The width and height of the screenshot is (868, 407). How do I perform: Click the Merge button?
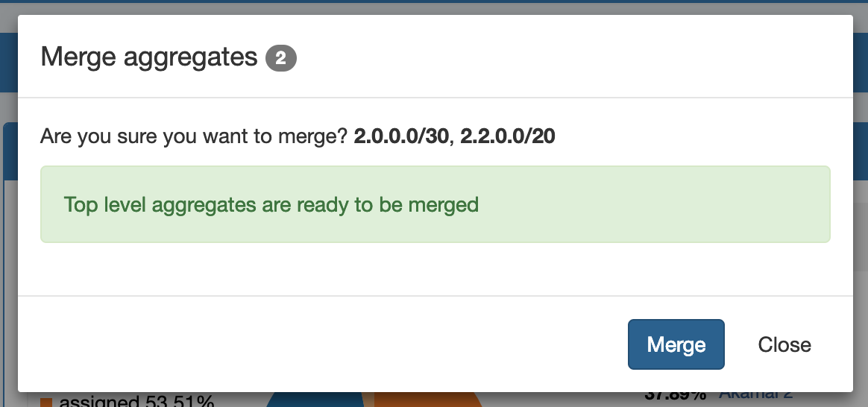pos(676,344)
